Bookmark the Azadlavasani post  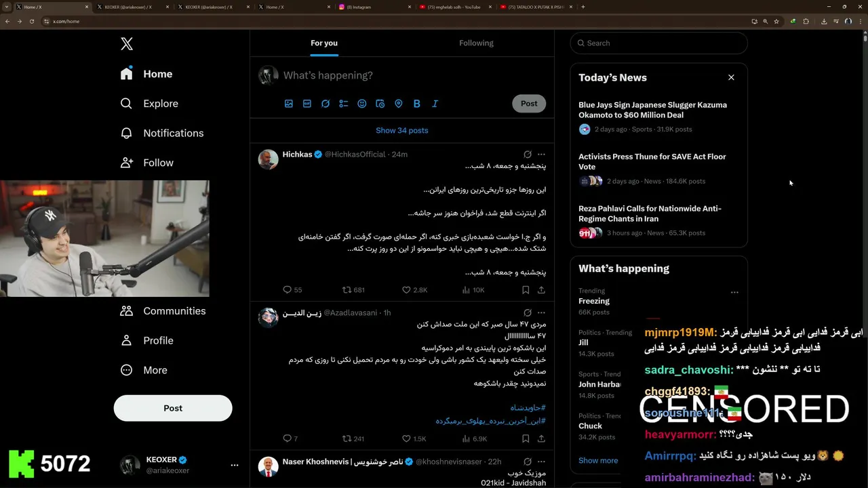click(526, 439)
